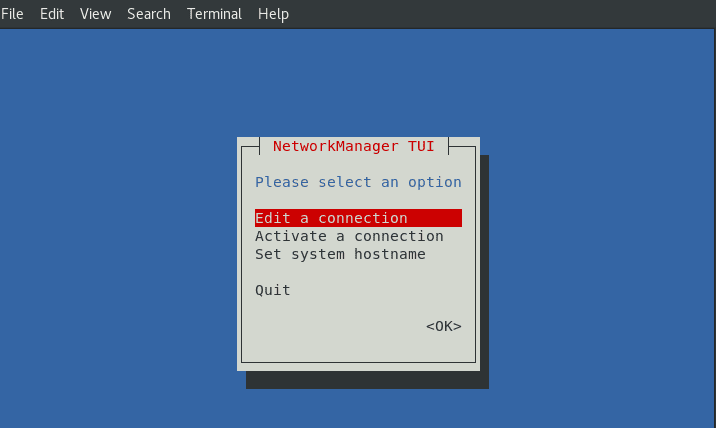Open the File menu

click(x=12, y=14)
